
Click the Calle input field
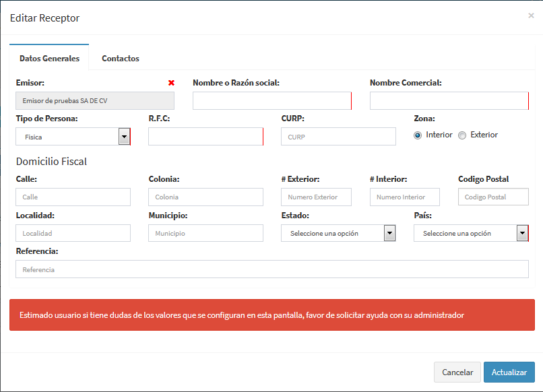(73, 197)
